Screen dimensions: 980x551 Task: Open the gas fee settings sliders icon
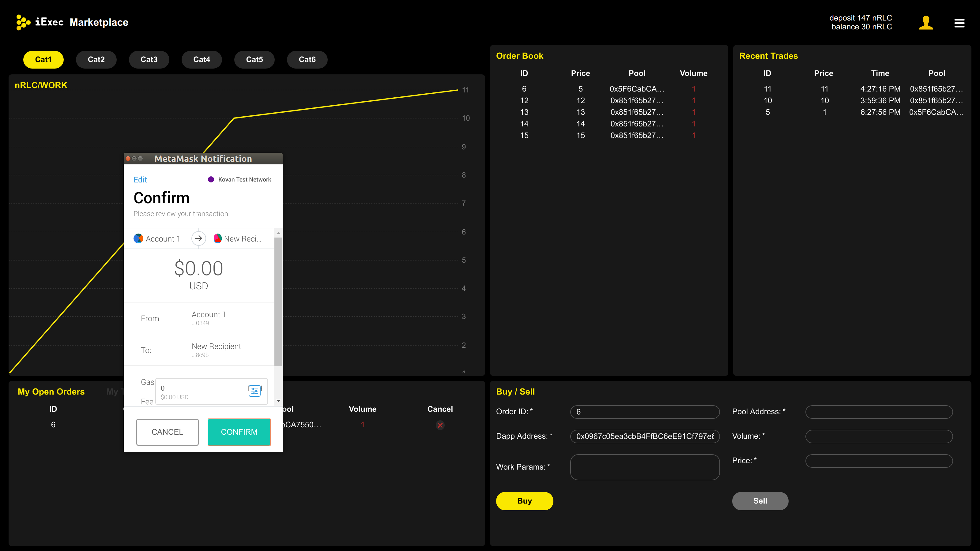pyautogui.click(x=254, y=391)
